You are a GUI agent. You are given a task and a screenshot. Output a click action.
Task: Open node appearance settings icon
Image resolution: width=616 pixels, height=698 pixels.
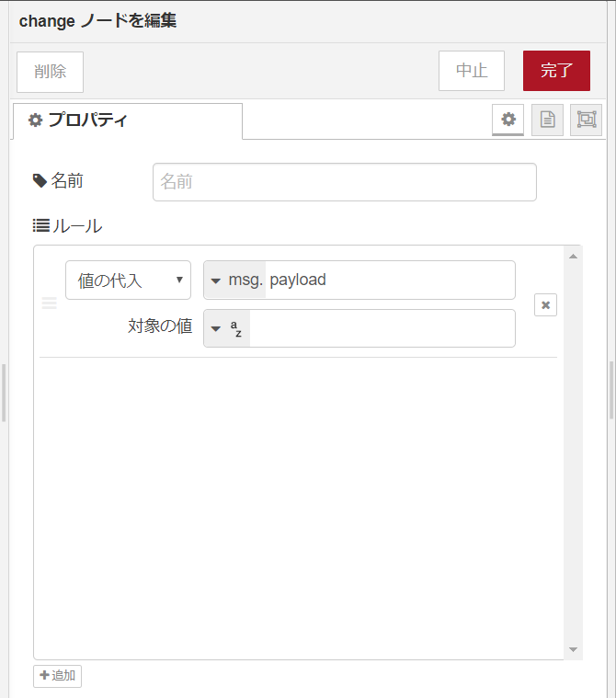(587, 120)
